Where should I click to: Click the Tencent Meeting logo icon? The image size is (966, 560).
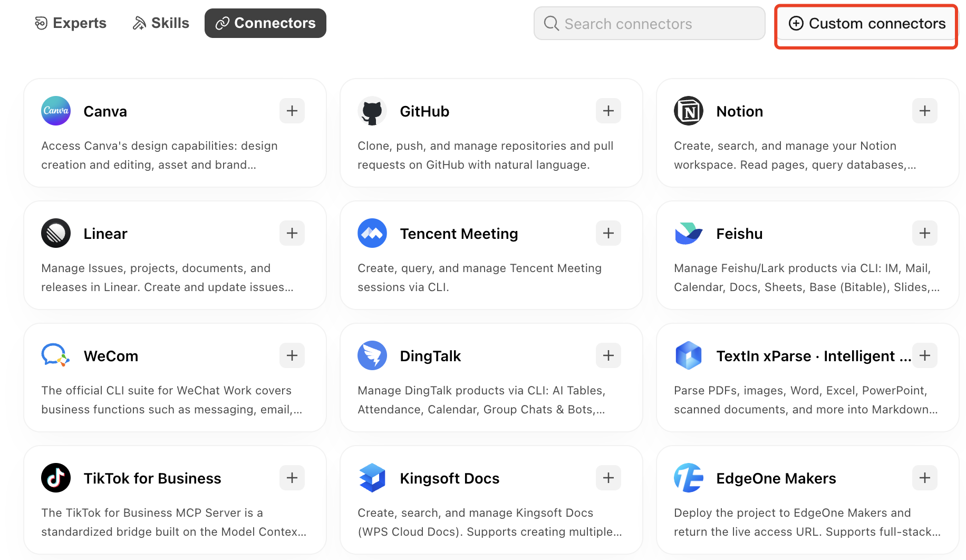click(372, 233)
